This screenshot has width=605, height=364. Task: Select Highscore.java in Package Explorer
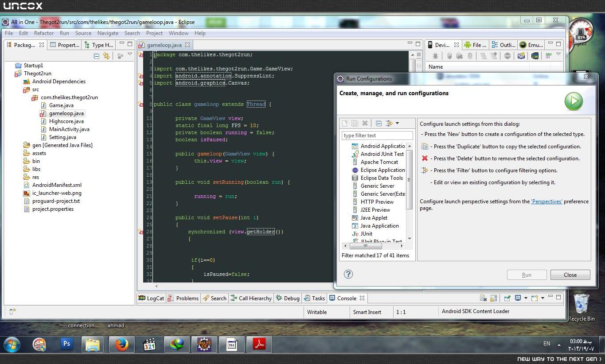[62, 121]
